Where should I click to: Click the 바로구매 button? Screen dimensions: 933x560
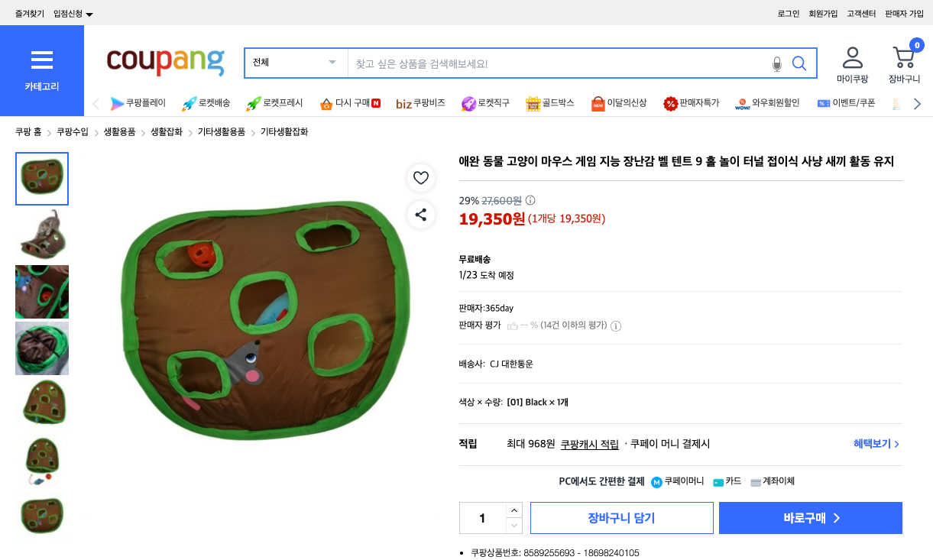tap(810, 517)
